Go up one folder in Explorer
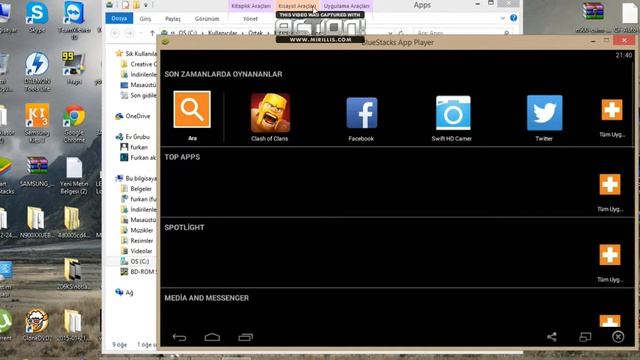This screenshot has width=640, height=360. (152, 33)
